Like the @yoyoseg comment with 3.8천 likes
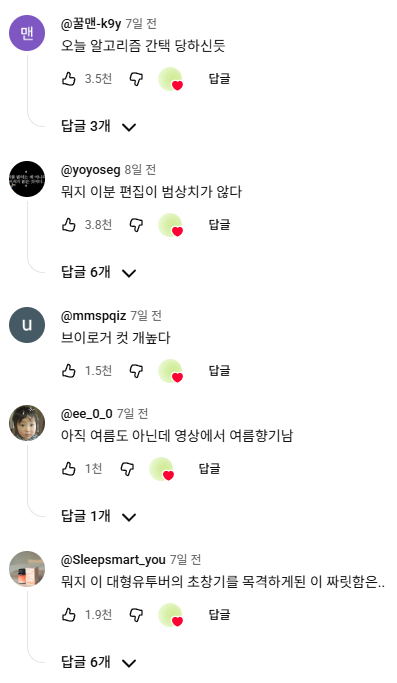397x683 pixels. (69, 225)
